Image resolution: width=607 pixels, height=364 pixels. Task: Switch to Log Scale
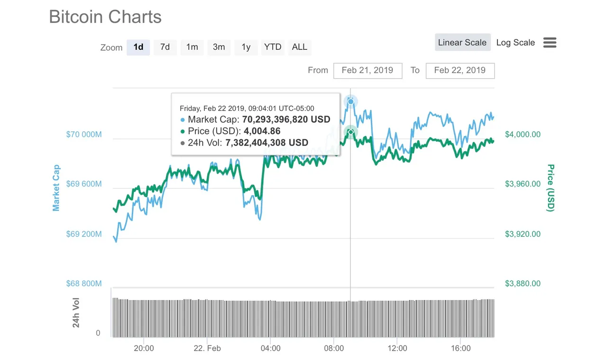pos(515,42)
